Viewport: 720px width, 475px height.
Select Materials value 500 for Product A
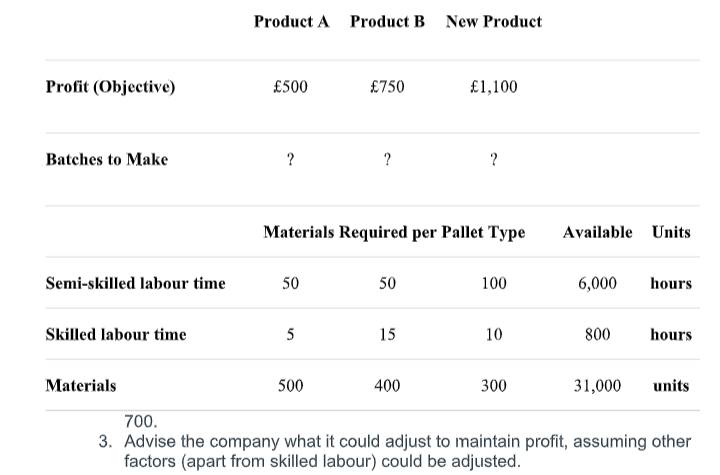pyautogui.click(x=290, y=385)
